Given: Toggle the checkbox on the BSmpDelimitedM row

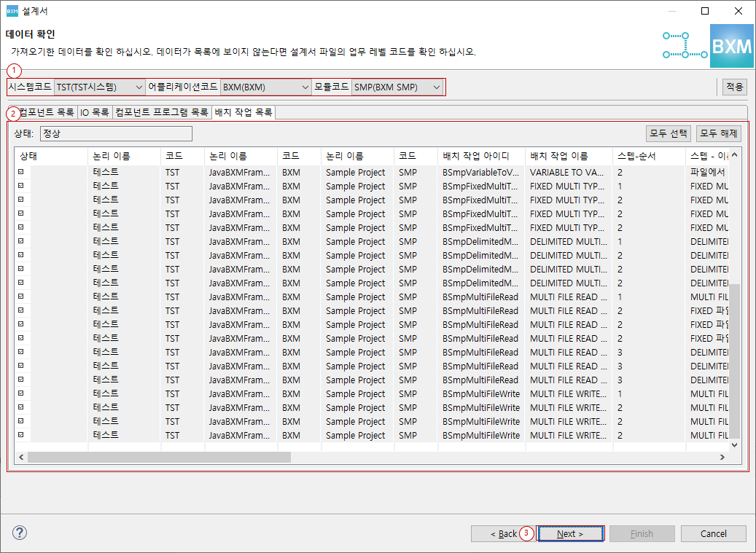Looking at the screenshot, I should (21, 241).
